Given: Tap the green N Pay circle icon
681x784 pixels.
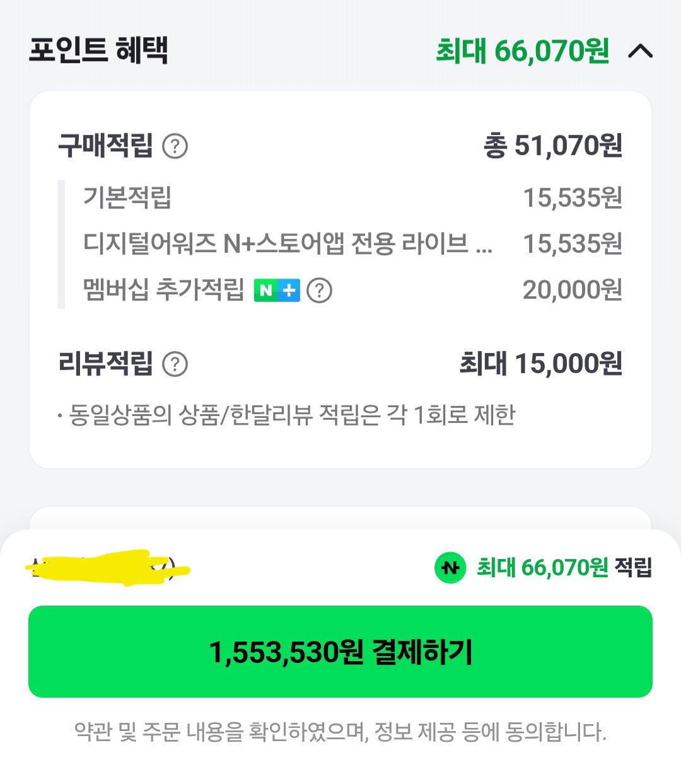Looking at the screenshot, I should click(x=450, y=568).
